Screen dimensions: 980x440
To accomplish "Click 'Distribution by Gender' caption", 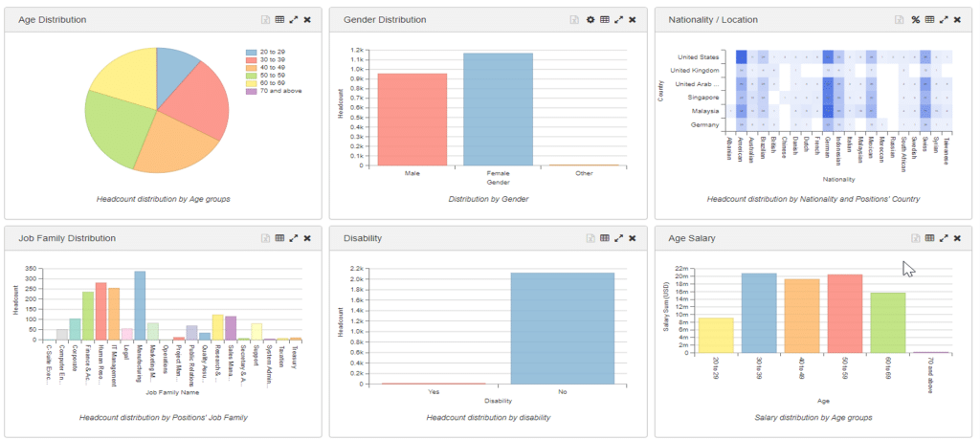I will point(488,199).
